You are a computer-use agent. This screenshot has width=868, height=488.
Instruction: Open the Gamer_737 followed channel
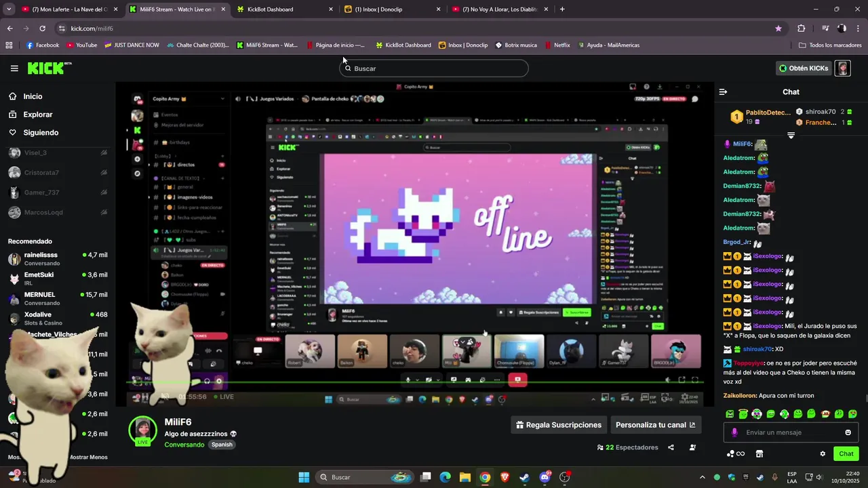click(58, 192)
